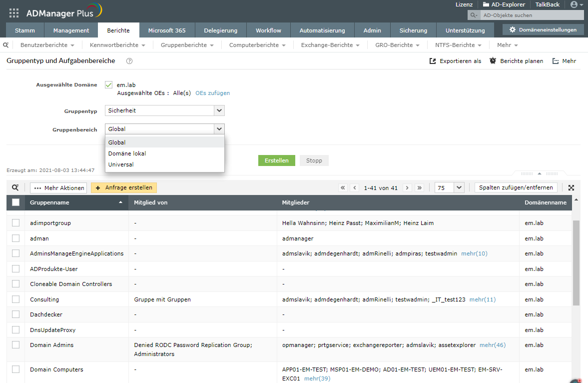
Task: Tick the ADProdukte-User row checkbox
Action: point(16,269)
